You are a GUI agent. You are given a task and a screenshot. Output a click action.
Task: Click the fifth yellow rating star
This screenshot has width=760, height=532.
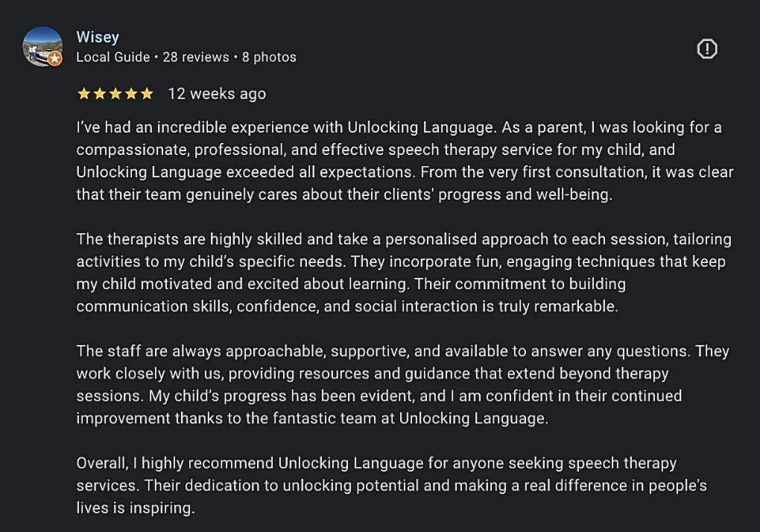[146, 94]
